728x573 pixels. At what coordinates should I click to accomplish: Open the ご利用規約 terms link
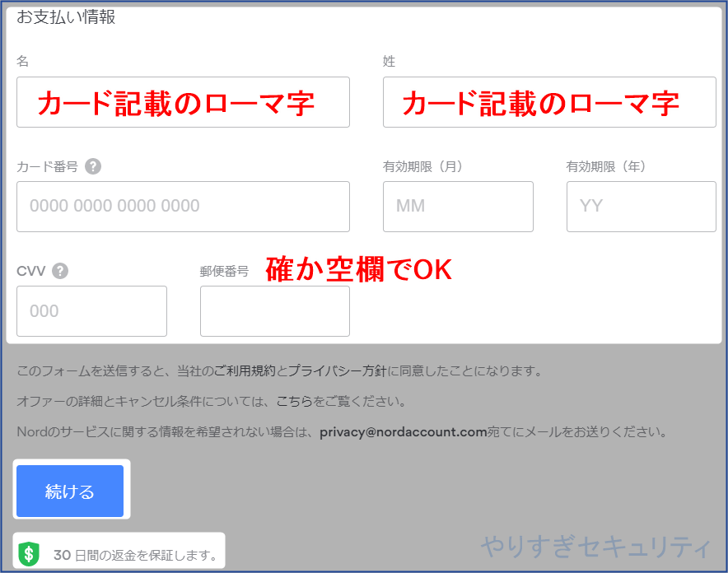coord(245,370)
